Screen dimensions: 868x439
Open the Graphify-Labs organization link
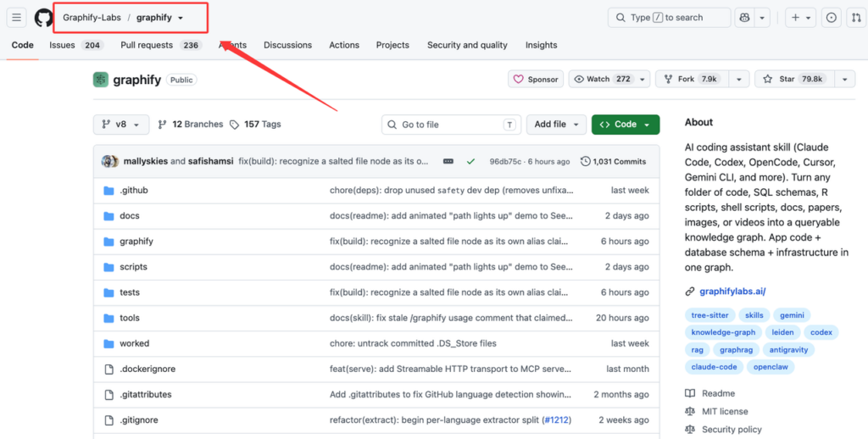[x=92, y=18]
